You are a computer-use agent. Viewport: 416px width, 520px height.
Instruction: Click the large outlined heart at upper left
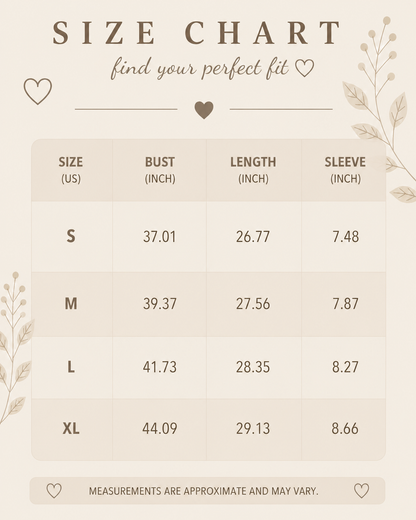click(38, 91)
